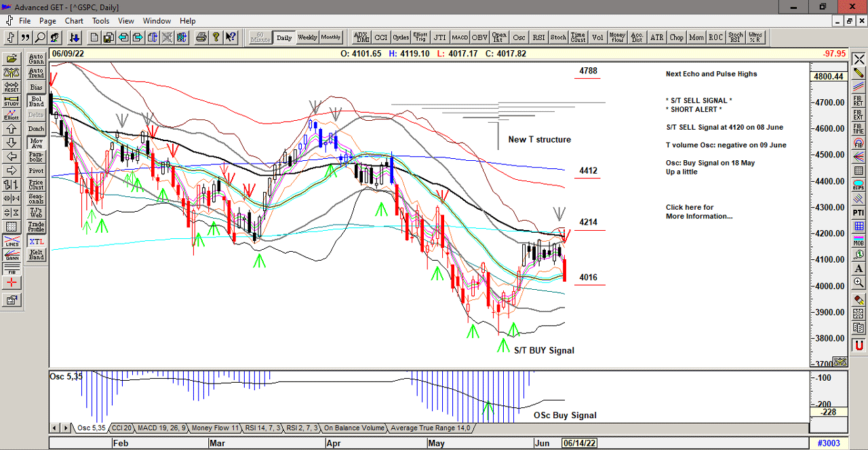Open the Chart menu
868x450 pixels.
pyautogui.click(x=74, y=21)
